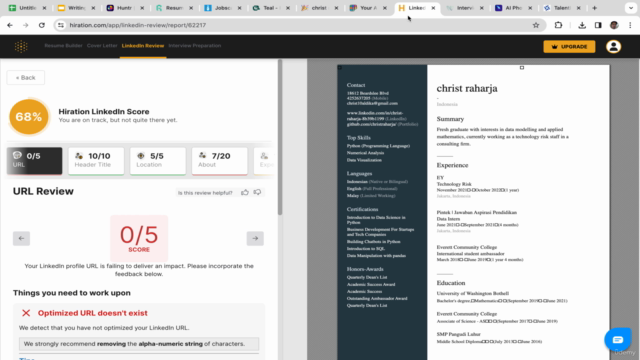View site information icon in address bar
Screen dimensions: 640x360
61,25
